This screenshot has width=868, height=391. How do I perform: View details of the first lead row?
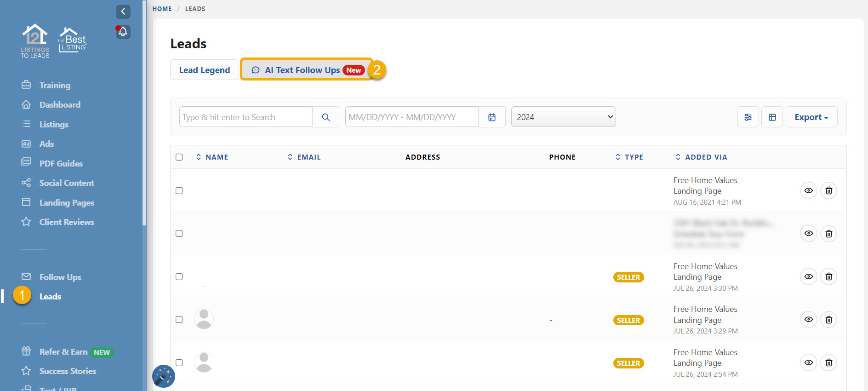[808, 190]
